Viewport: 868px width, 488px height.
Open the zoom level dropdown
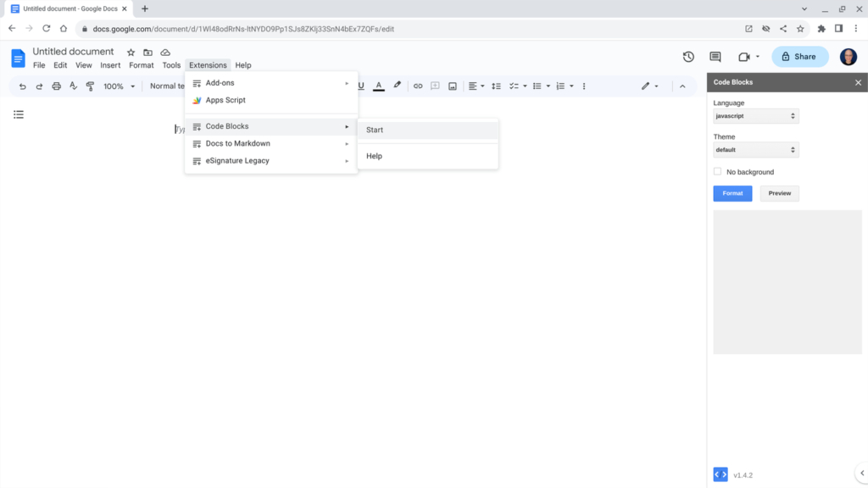pyautogui.click(x=117, y=86)
